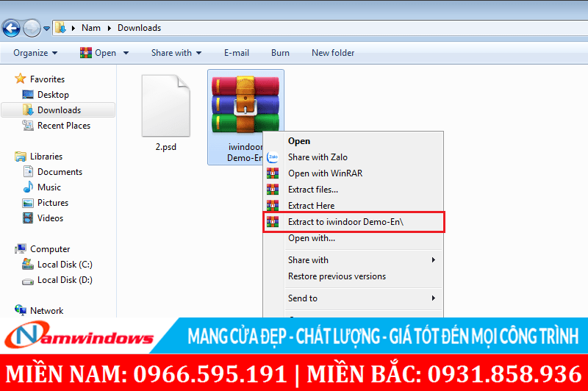
Task: Expand the Open button dropdown arrow
Action: [126, 53]
